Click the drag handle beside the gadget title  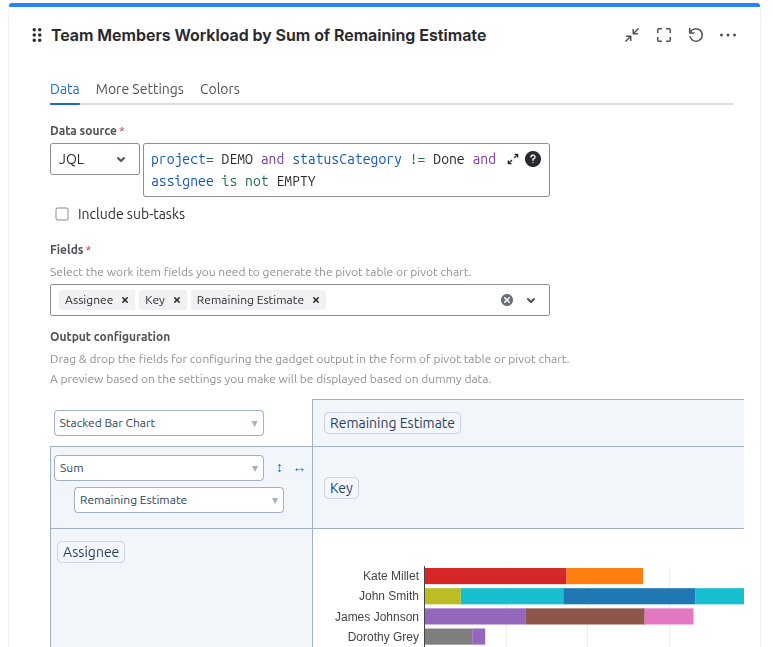(x=37, y=36)
